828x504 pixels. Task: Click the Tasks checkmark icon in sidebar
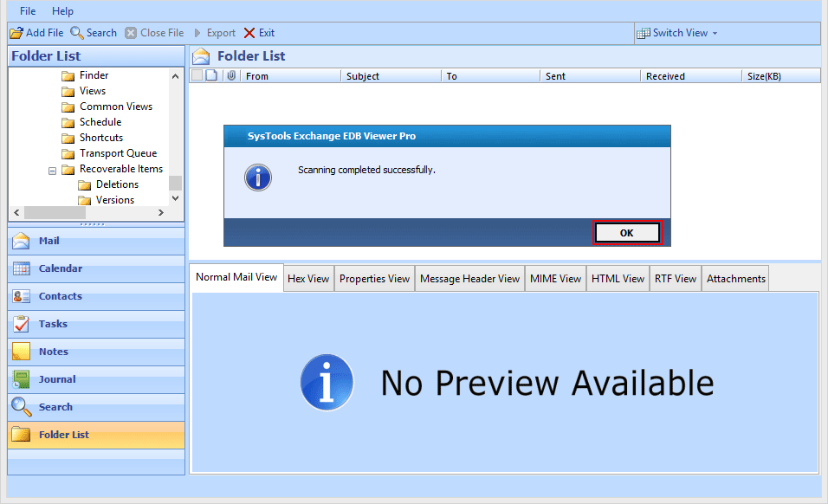(21, 324)
